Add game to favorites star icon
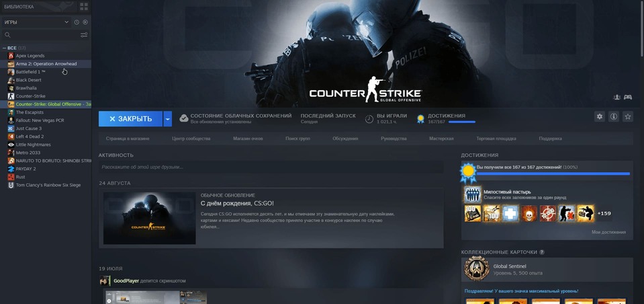Image resolution: width=644 pixels, height=304 pixels. 628,116
